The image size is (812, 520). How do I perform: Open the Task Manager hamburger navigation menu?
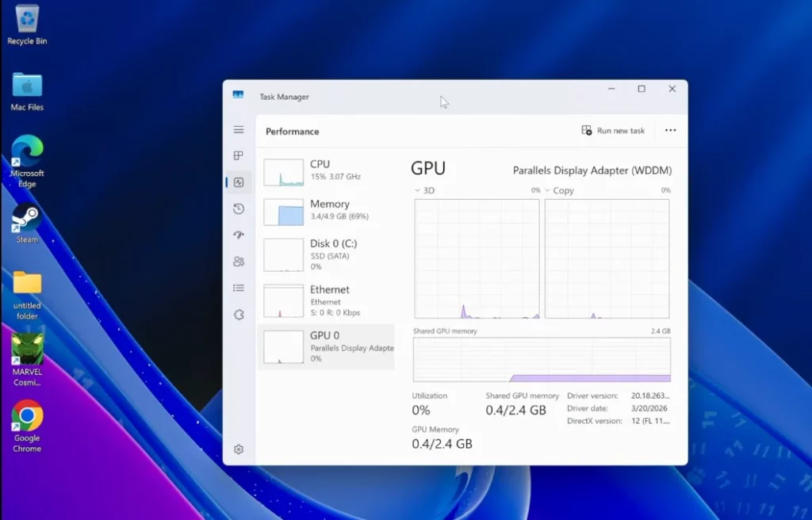pyautogui.click(x=239, y=129)
